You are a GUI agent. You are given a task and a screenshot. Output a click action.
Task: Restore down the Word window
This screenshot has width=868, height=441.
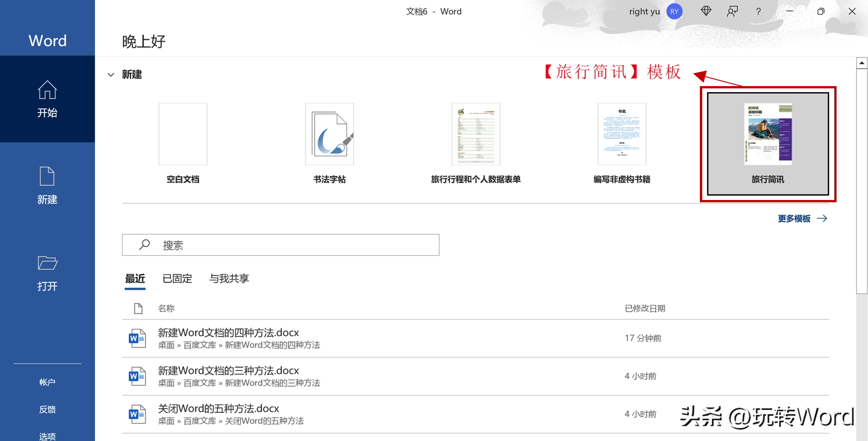[x=821, y=11]
